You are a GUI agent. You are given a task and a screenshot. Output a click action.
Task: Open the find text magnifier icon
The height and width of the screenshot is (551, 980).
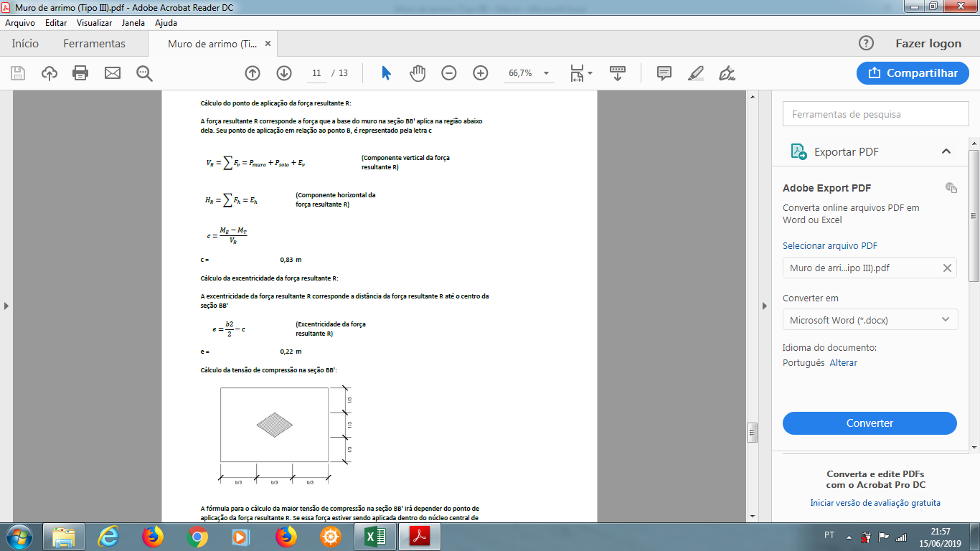click(145, 72)
